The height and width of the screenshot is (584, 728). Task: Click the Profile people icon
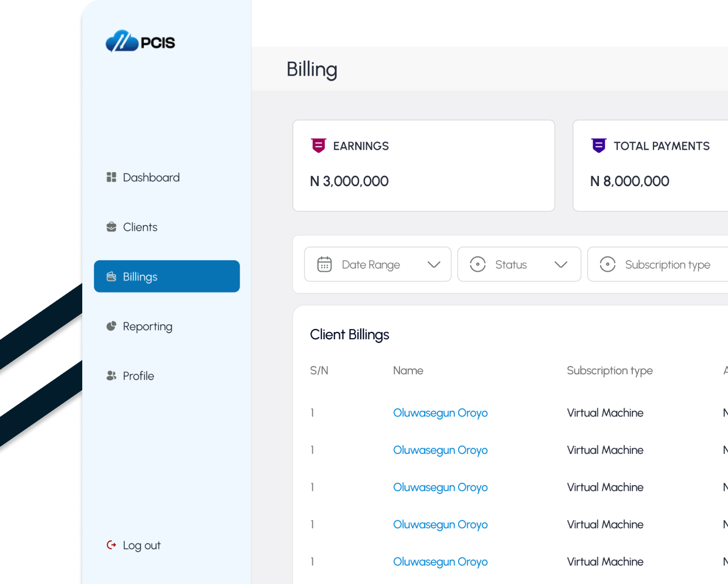111,376
